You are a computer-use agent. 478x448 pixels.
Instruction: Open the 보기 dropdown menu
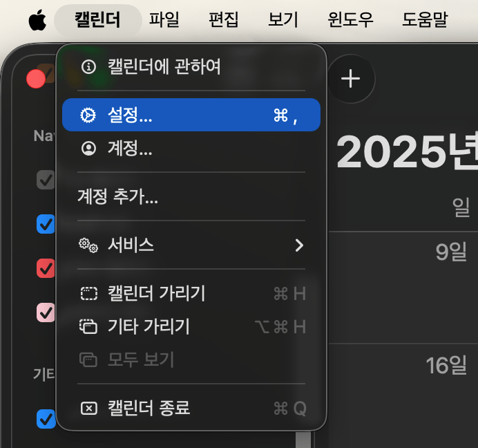(283, 20)
